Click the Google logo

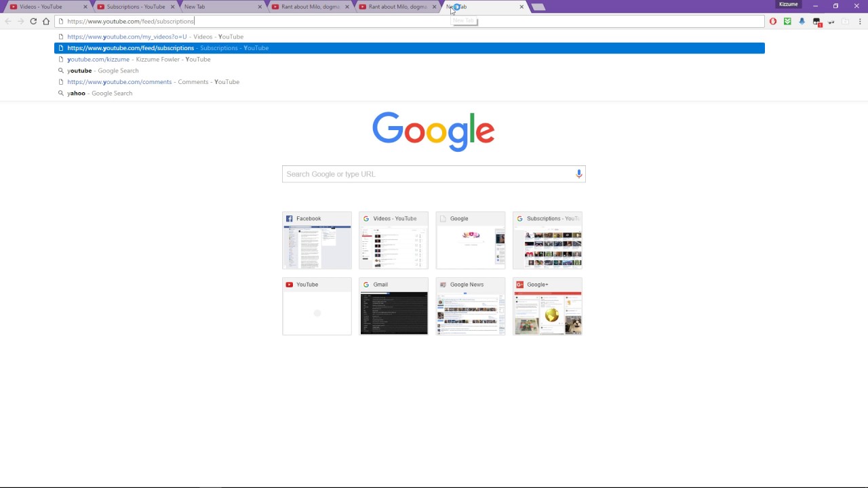click(x=433, y=131)
